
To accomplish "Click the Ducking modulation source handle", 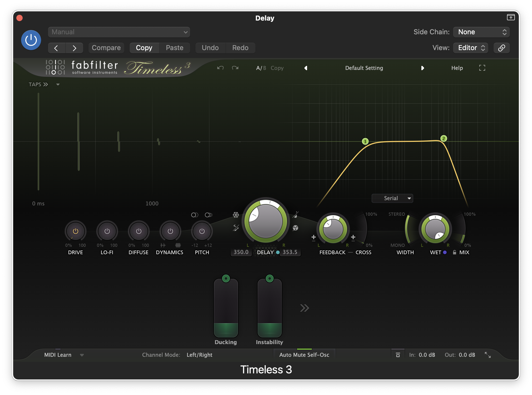I will (226, 278).
